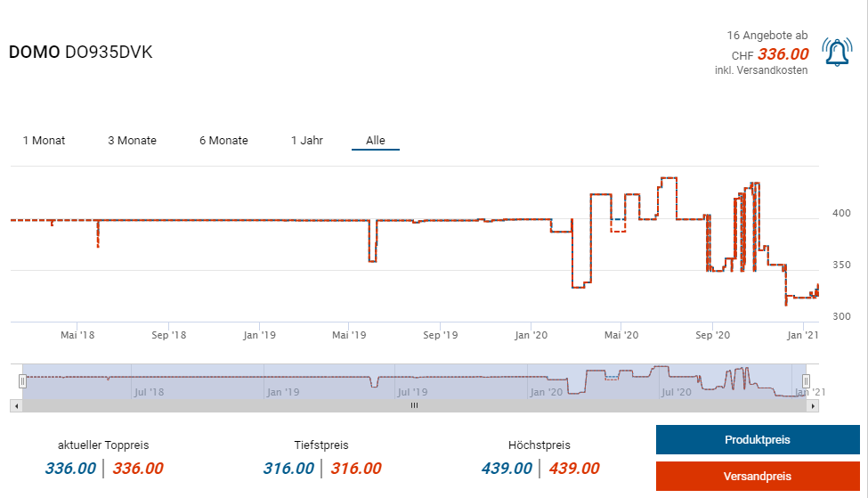Click the blue Tiefstpreis value 316.00

[288, 469]
